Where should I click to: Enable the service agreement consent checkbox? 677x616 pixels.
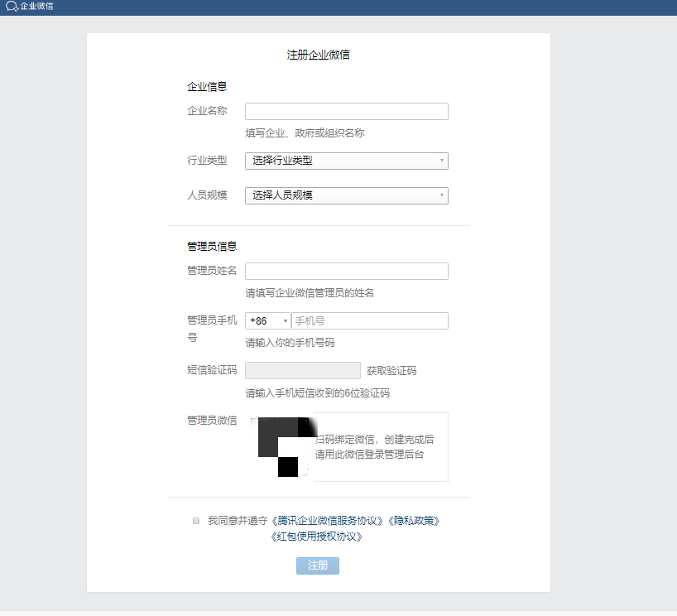pyautogui.click(x=196, y=520)
